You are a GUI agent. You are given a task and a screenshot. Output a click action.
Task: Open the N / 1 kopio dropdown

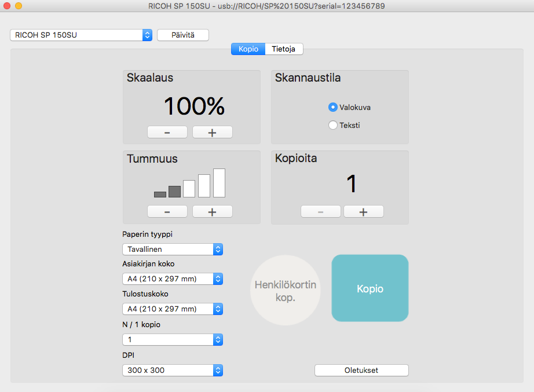tap(173, 339)
